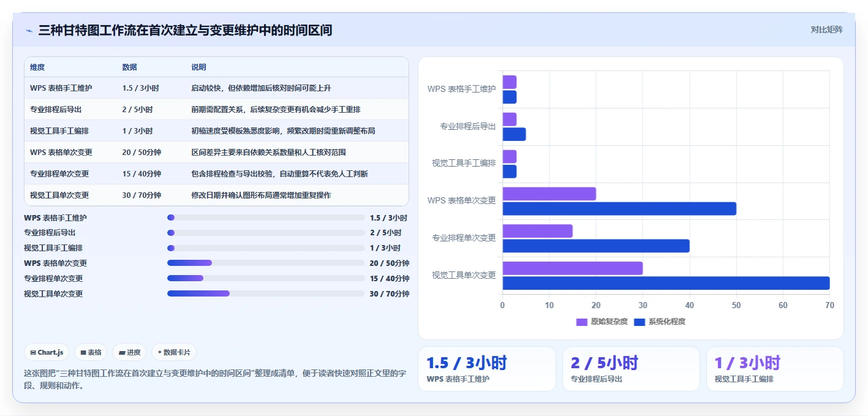Click the icon before the main title
868x416 pixels.
click(x=29, y=30)
